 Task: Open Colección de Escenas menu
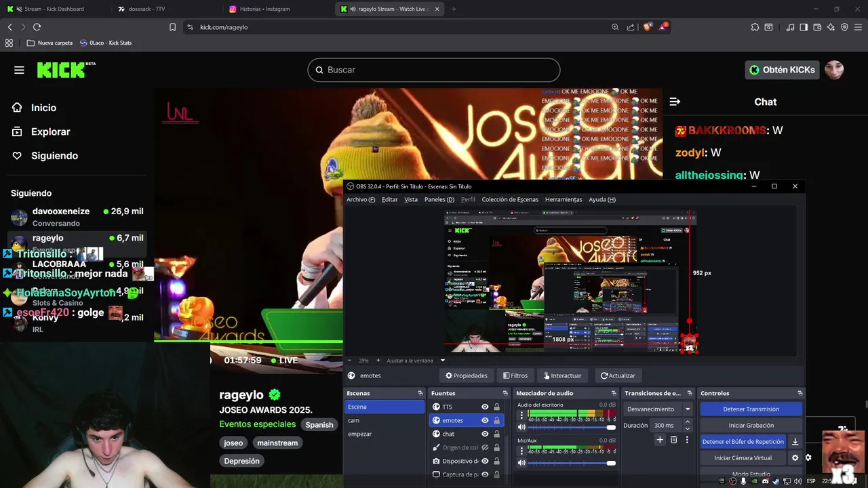[x=510, y=199]
